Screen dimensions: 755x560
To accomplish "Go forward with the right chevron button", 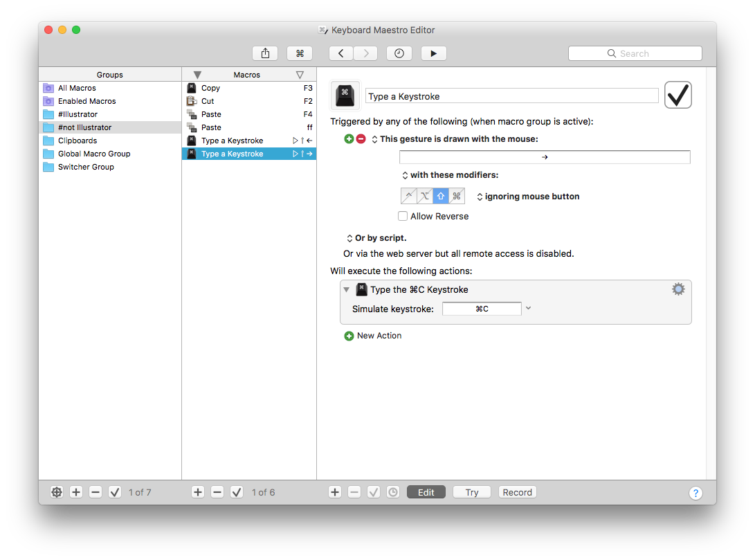I will pyautogui.click(x=365, y=53).
